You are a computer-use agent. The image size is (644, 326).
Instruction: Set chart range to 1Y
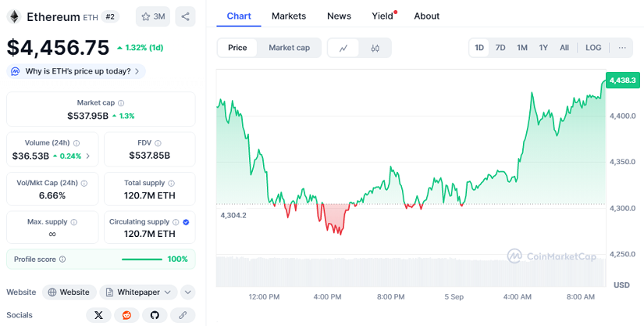(x=543, y=48)
